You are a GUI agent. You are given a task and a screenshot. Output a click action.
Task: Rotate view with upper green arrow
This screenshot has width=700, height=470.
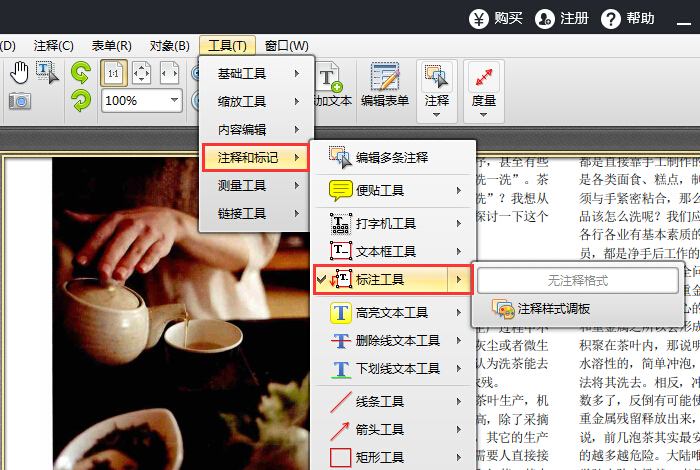click(81, 73)
